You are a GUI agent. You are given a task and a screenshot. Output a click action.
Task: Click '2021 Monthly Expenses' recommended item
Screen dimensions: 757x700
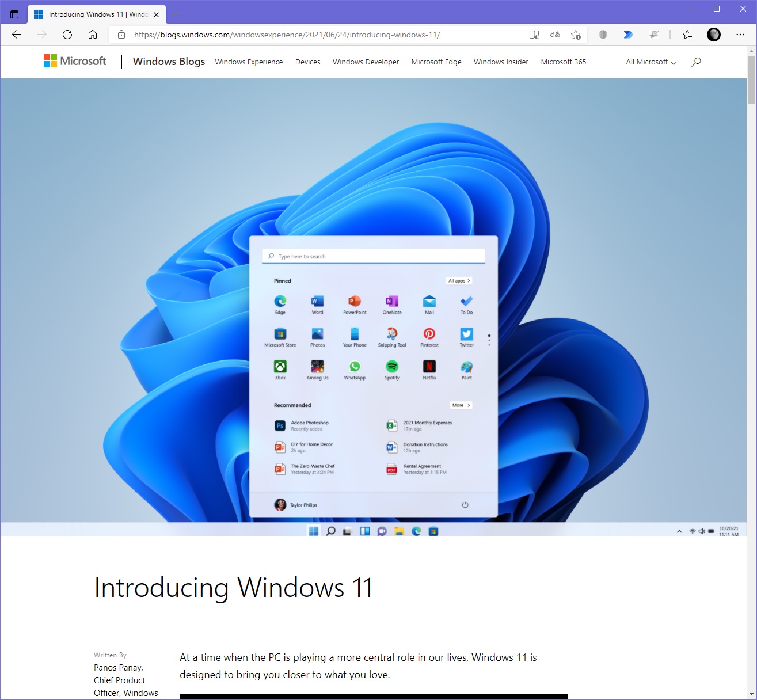[x=419, y=425]
